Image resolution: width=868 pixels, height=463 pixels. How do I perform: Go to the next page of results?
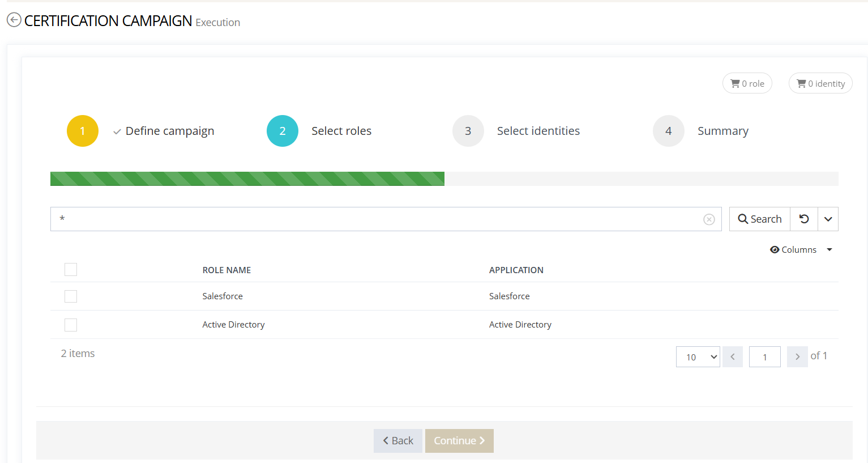click(797, 357)
